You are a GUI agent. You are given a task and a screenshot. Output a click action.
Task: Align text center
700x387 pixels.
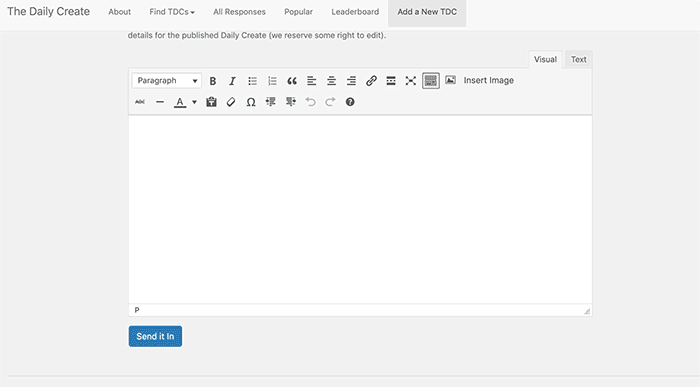(x=331, y=81)
